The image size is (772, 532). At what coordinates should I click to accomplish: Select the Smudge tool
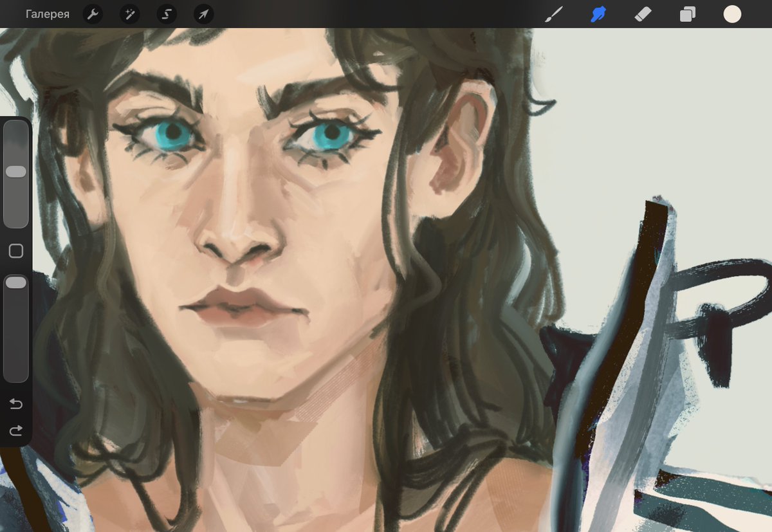tap(598, 14)
